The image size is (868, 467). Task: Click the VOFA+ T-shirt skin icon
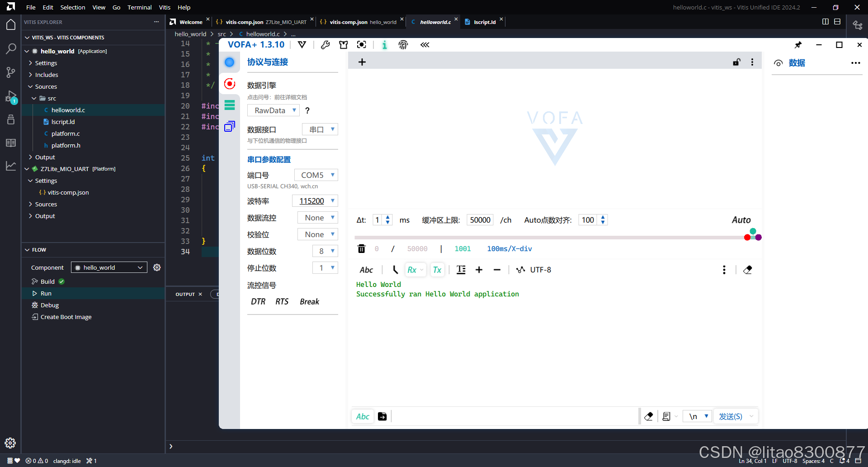344,44
